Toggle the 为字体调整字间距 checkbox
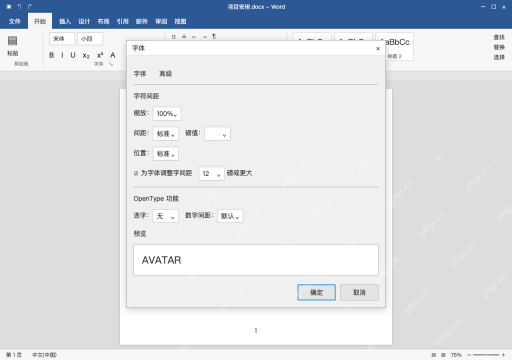This screenshot has width=512, height=360. tap(136, 173)
